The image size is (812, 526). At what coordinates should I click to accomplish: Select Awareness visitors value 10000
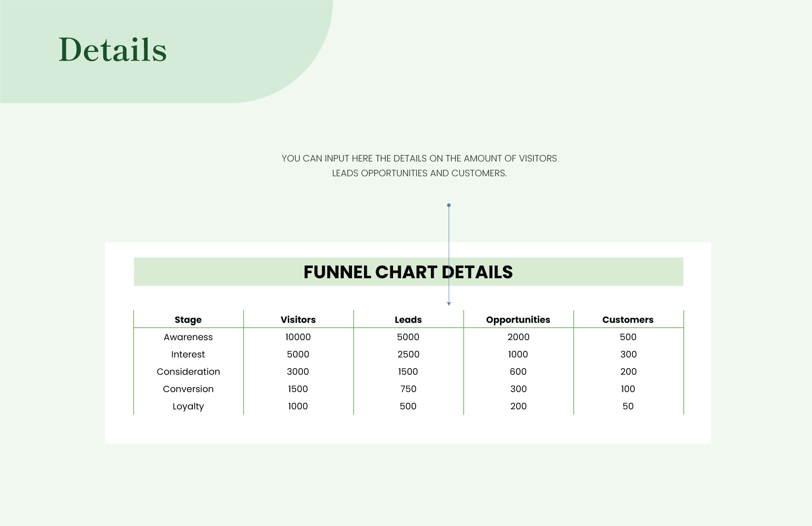point(298,337)
